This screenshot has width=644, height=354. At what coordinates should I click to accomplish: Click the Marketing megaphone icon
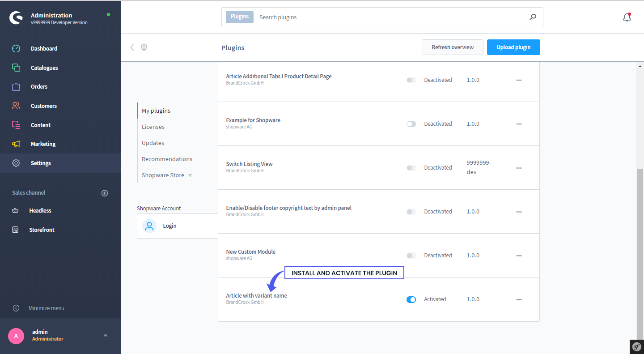pyautogui.click(x=16, y=144)
